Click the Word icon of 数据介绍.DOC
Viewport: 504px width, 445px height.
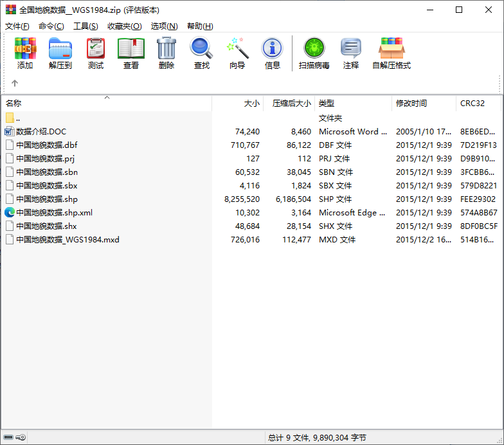click(x=10, y=131)
